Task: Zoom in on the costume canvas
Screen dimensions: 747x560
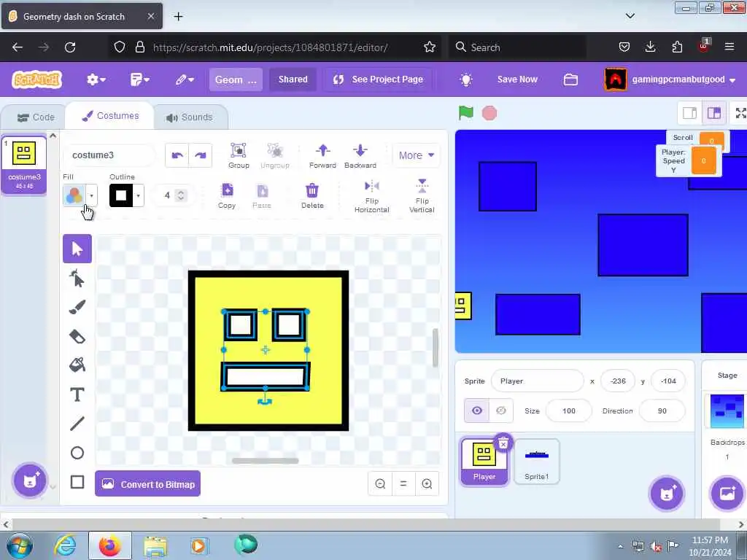Action: click(427, 484)
